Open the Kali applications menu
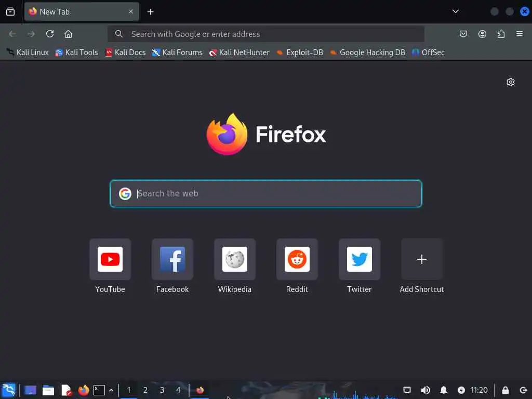The width and height of the screenshot is (532, 399). pyautogui.click(x=9, y=390)
